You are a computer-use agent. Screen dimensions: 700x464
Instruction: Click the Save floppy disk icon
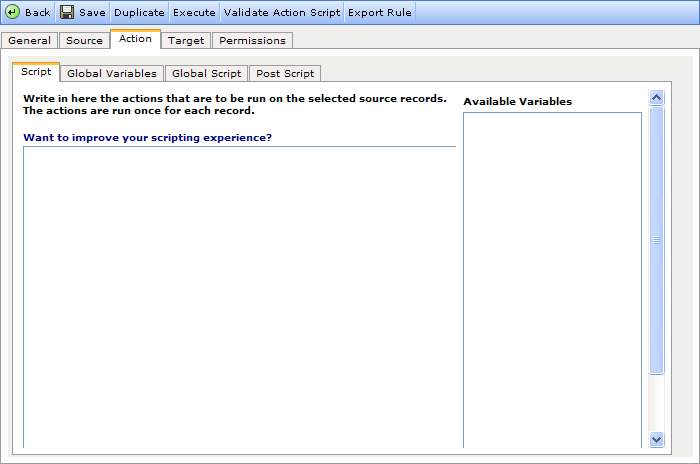pyautogui.click(x=67, y=12)
